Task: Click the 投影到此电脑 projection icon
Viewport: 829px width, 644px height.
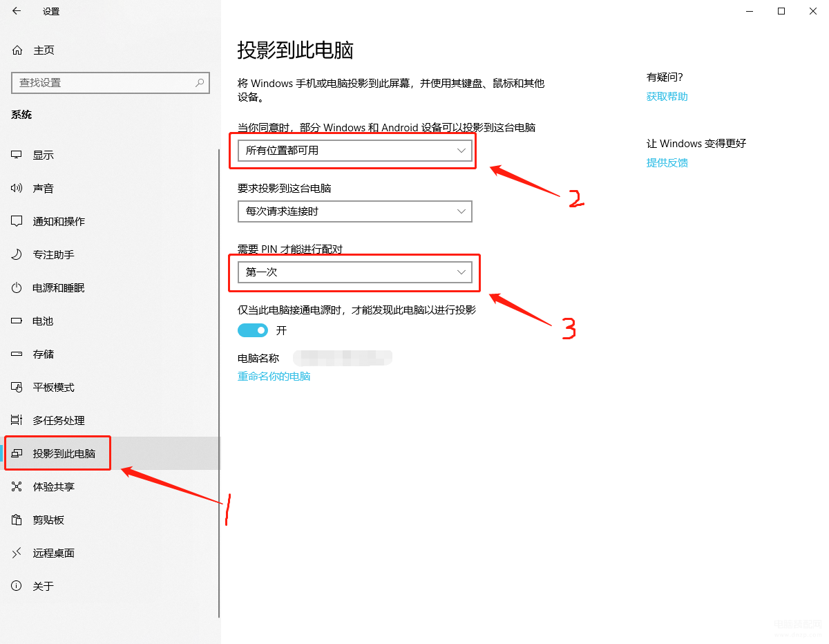Action: coord(17,454)
